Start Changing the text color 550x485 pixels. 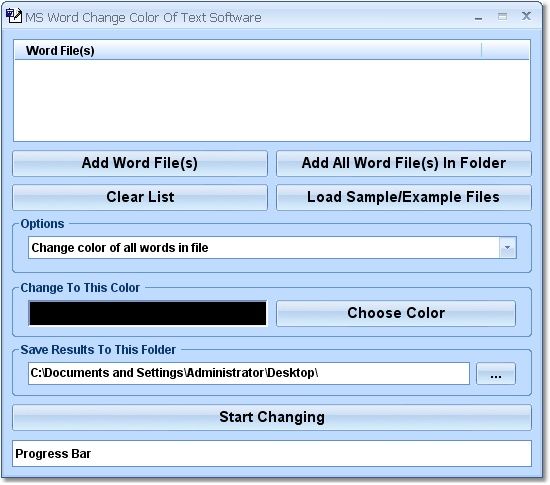(x=272, y=417)
